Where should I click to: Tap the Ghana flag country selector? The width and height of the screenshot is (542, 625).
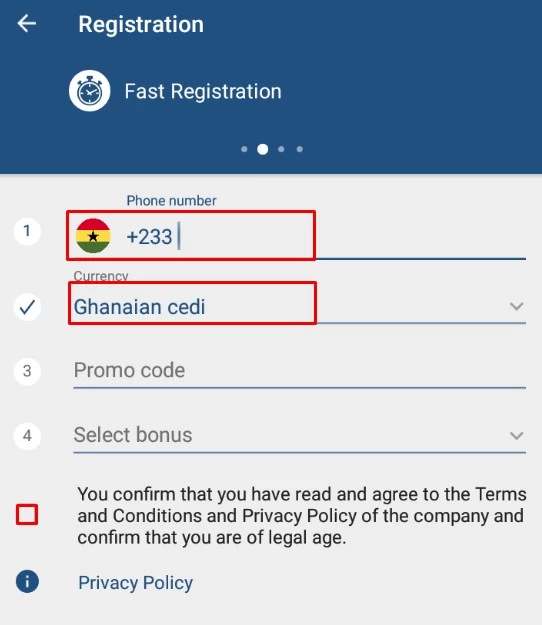93,236
